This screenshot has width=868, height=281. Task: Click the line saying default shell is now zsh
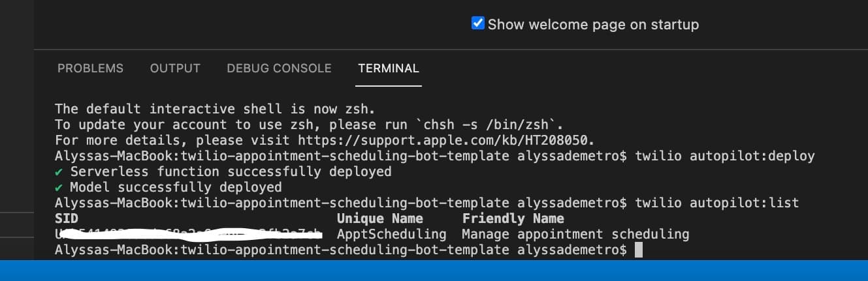click(x=216, y=109)
